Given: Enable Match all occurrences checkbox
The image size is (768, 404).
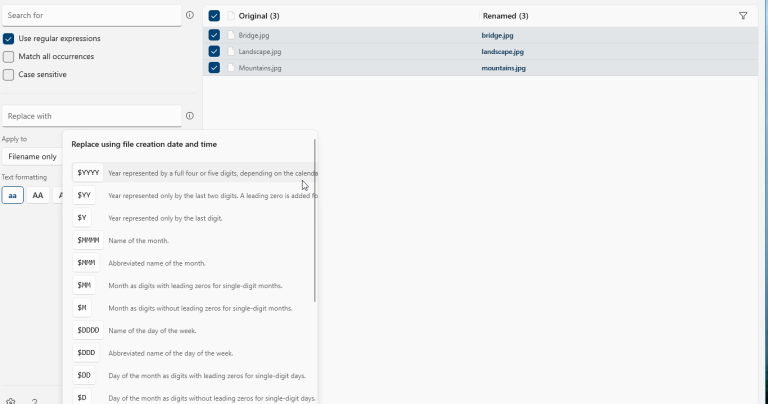Looking at the screenshot, I should (8, 57).
